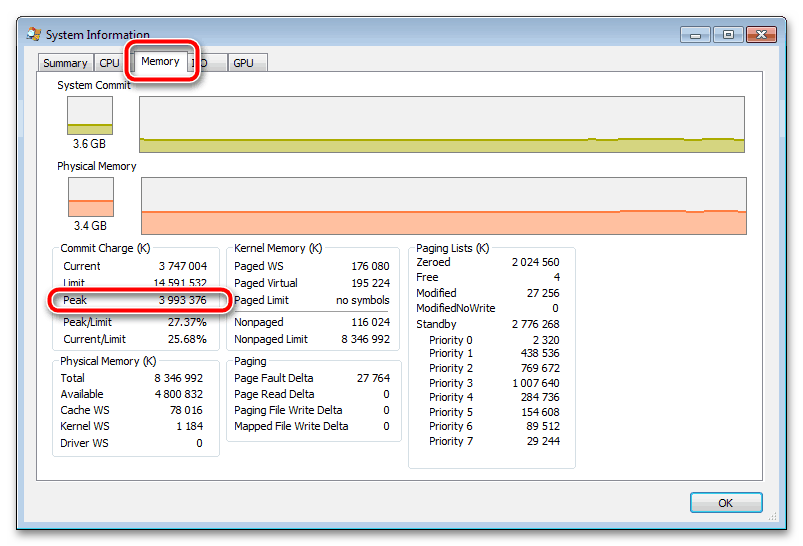Click the System Commit history graph

442,125
